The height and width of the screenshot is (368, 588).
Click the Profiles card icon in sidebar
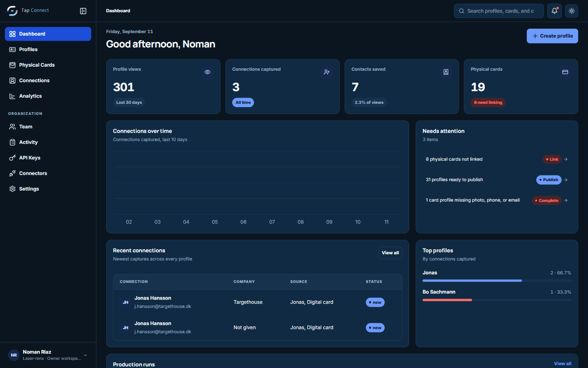[x=13, y=49]
